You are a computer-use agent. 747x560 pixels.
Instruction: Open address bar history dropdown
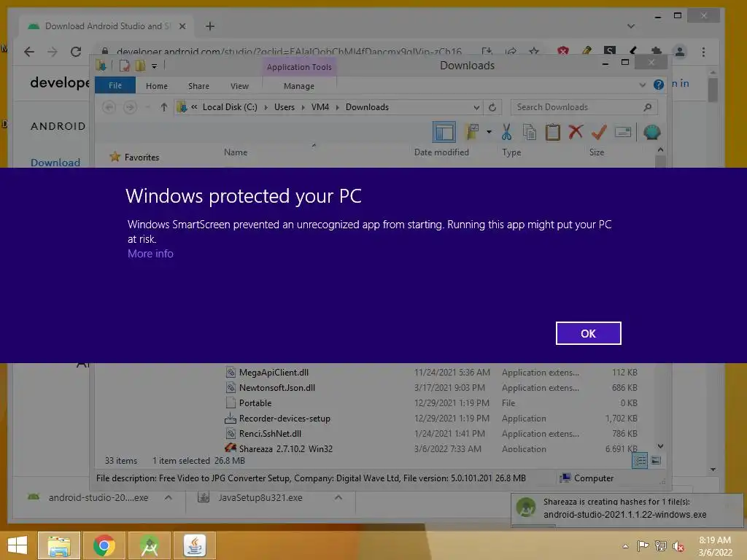coord(476,107)
